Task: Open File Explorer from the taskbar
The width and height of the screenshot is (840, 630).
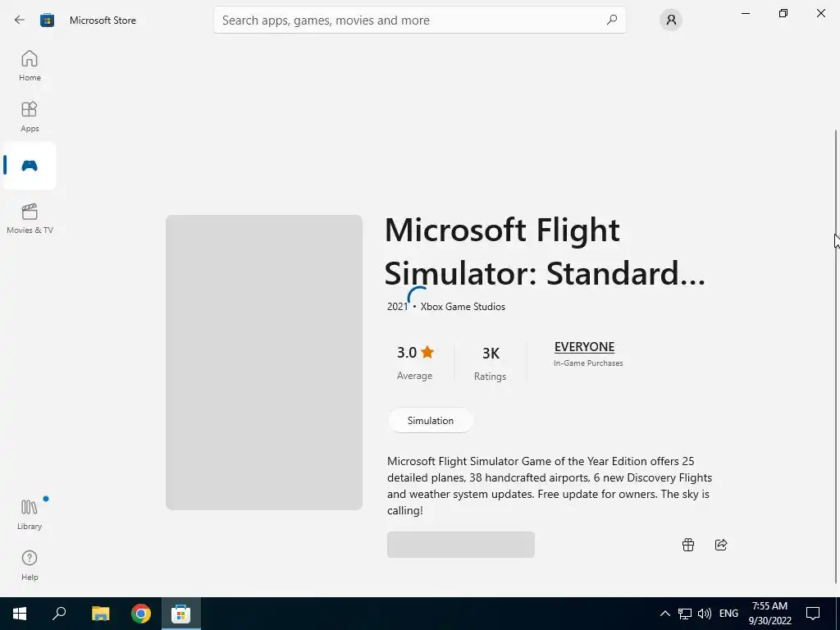Action: point(101,614)
